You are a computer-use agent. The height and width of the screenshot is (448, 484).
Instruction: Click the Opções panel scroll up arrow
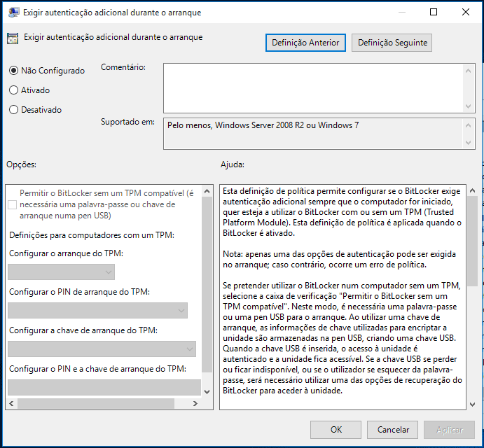(207, 191)
